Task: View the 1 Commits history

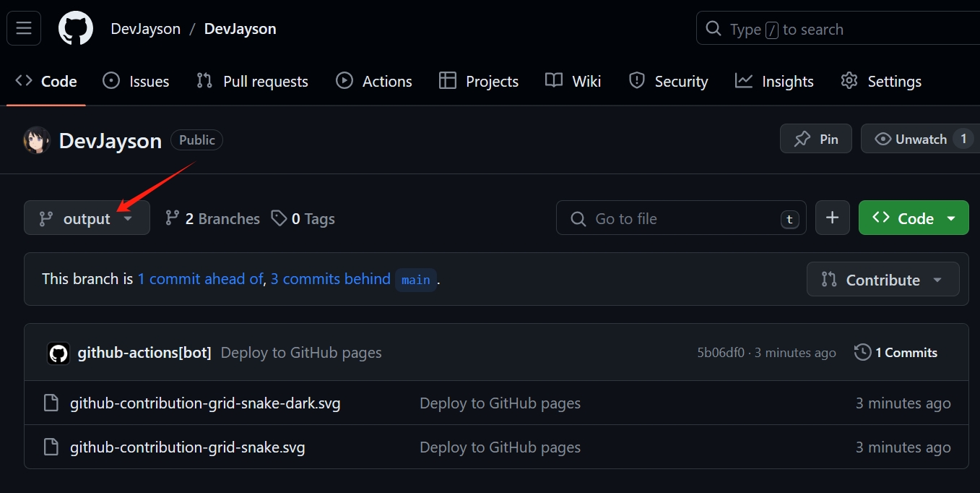Action: (896, 353)
